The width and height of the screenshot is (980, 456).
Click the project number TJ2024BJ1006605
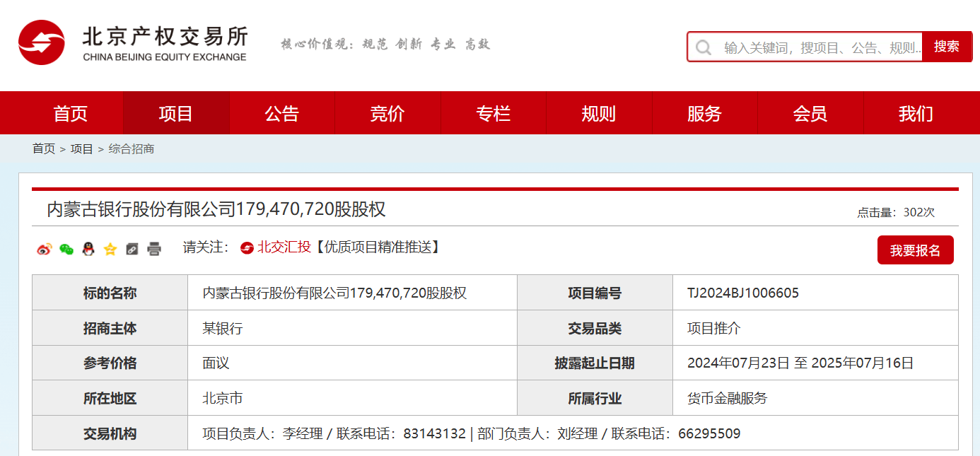pos(743,293)
